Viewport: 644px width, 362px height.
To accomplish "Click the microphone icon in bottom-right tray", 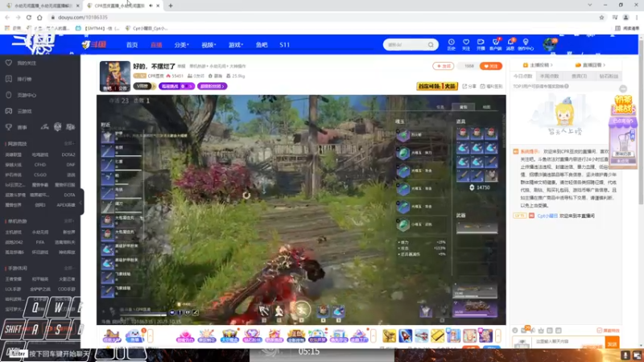I will [x=625, y=356].
